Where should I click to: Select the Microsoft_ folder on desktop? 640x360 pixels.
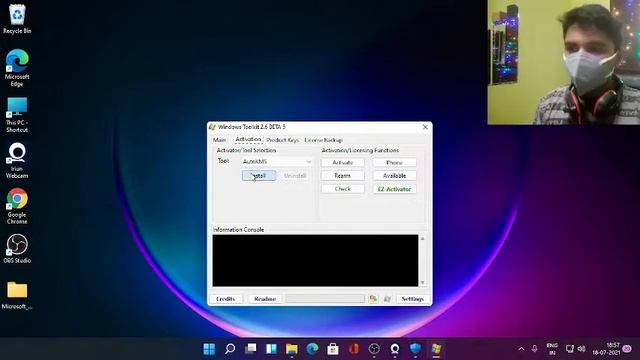17,296
